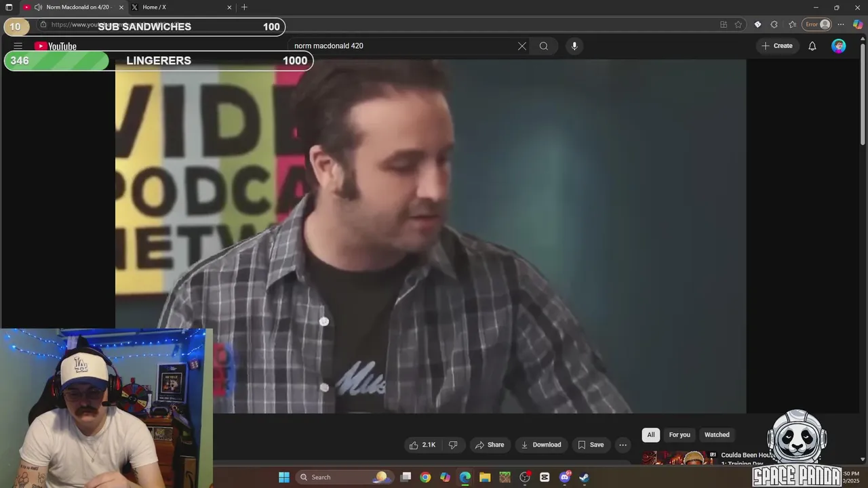Start voice search with the microphone icon
Viewport: 868px width, 488px height.
(574, 46)
